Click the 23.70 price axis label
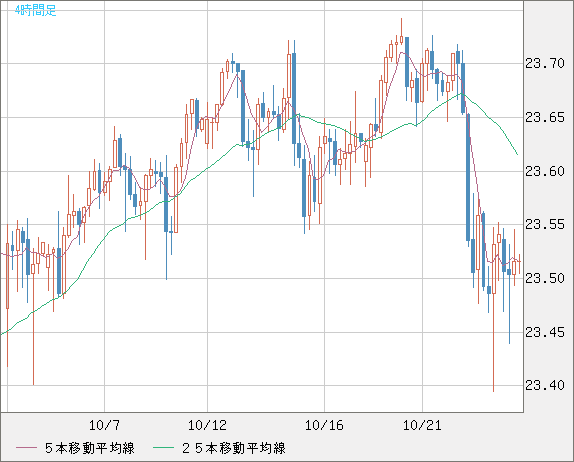This screenshot has width=574, height=462. (545, 63)
